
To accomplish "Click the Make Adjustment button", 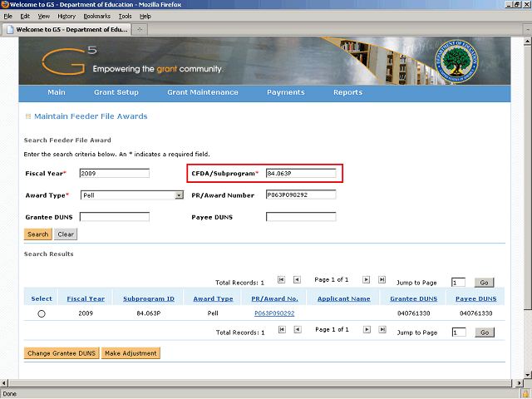I will click(x=131, y=353).
